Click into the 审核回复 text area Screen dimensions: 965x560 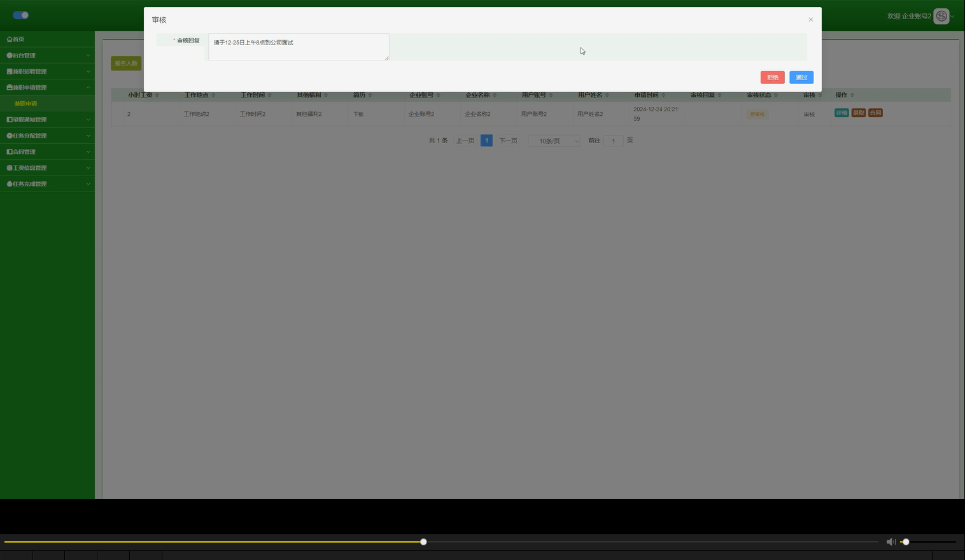tap(299, 47)
